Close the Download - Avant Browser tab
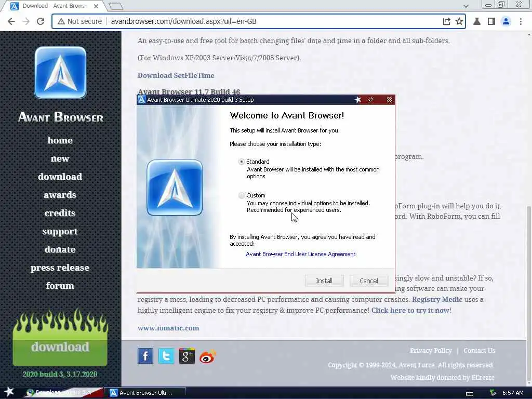Screen dimensions: 532x399 click(96, 6)
